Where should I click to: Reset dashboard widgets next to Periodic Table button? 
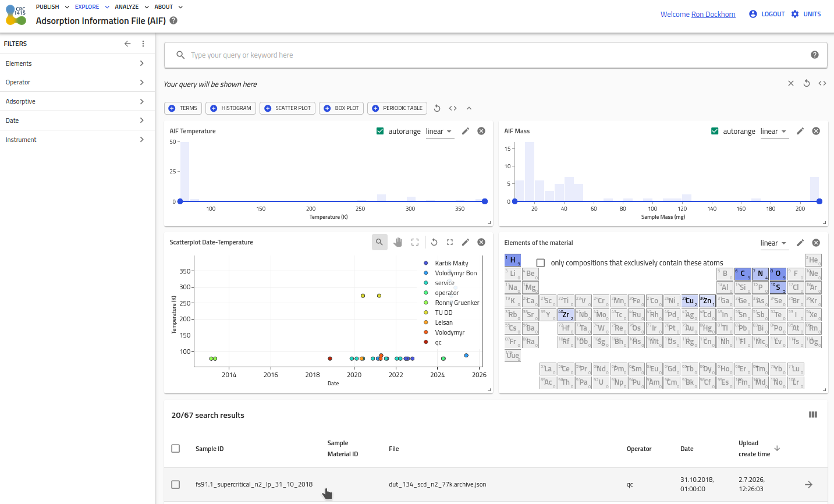pos(437,108)
